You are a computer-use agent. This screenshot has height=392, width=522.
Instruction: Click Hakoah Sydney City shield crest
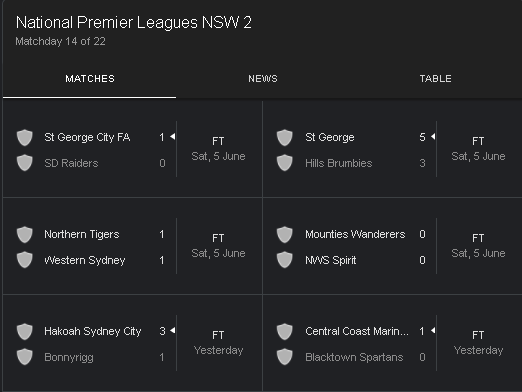pos(25,331)
